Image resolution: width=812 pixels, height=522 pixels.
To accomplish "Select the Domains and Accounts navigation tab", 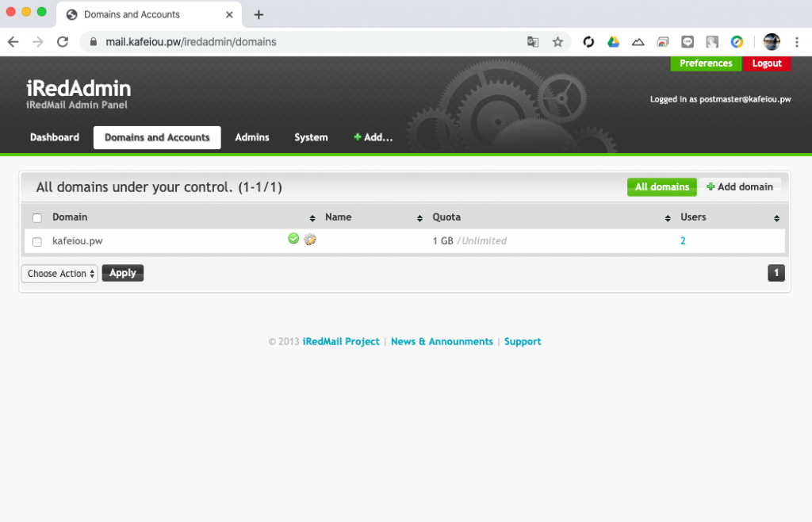I will point(157,137).
